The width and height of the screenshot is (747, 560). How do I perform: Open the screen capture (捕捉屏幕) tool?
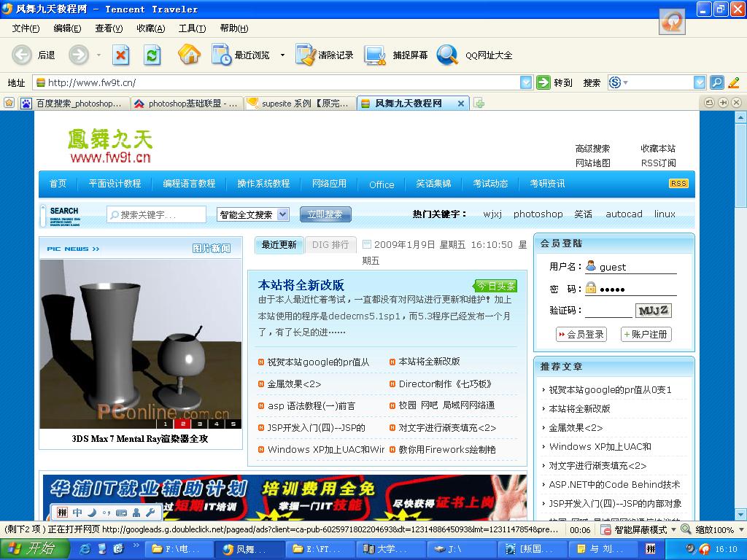(x=375, y=55)
